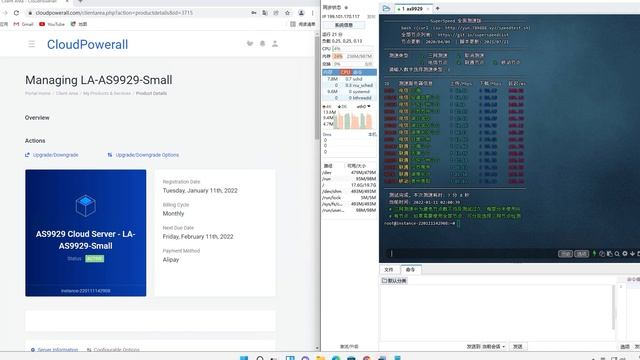Click the green lightning icon in terminal toolbar
Viewport: 640px width, 360px height.
[594, 253]
